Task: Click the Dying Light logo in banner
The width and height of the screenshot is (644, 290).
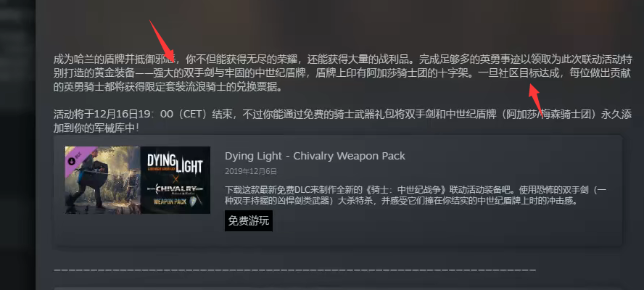Action: [175, 163]
